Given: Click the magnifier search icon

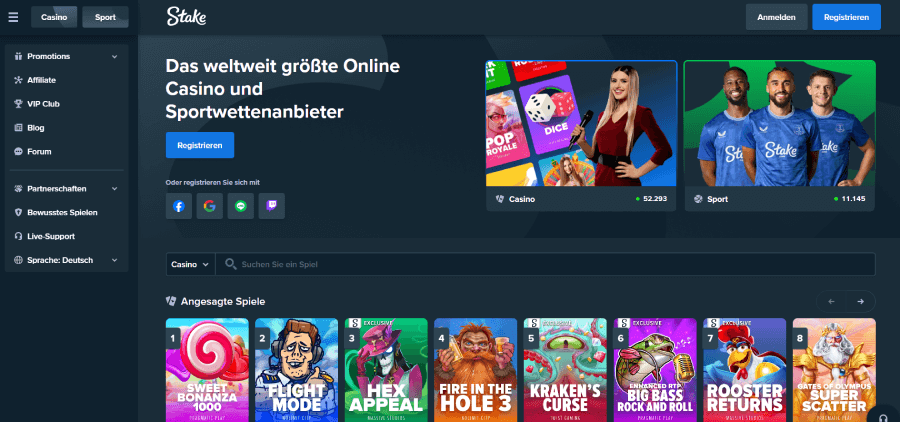Looking at the screenshot, I should click(x=231, y=264).
